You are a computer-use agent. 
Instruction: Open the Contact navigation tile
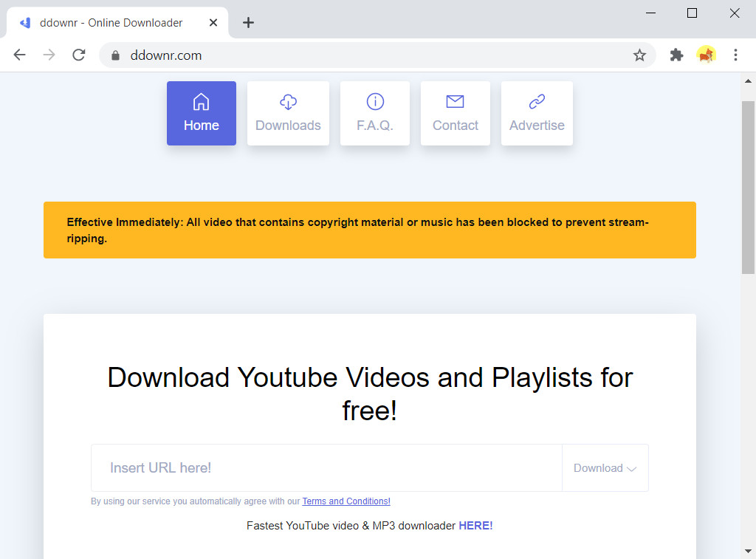tap(455, 113)
